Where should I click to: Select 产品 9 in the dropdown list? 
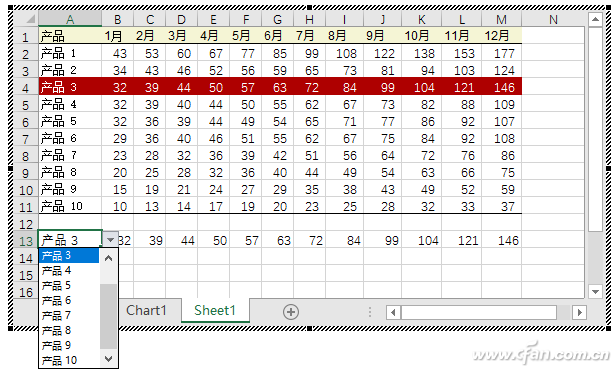pyautogui.click(x=69, y=345)
